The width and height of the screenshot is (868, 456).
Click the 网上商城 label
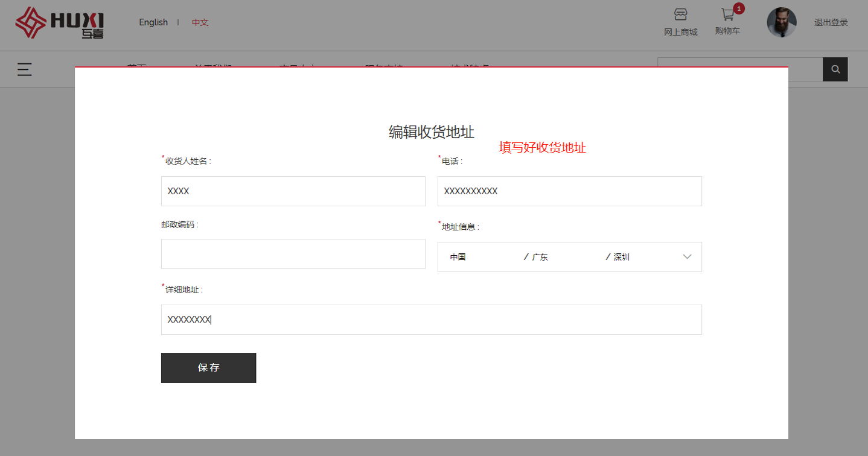[681, 32]
